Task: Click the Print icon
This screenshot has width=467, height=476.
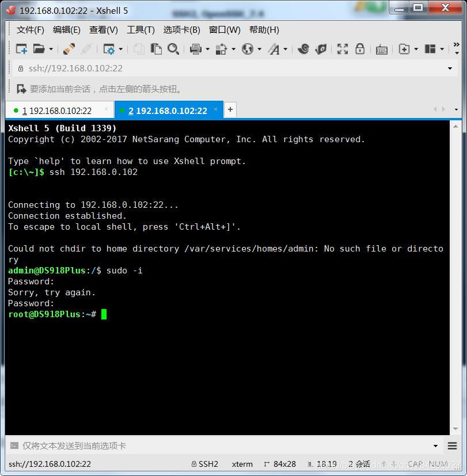Action: (x=196, y=49)
